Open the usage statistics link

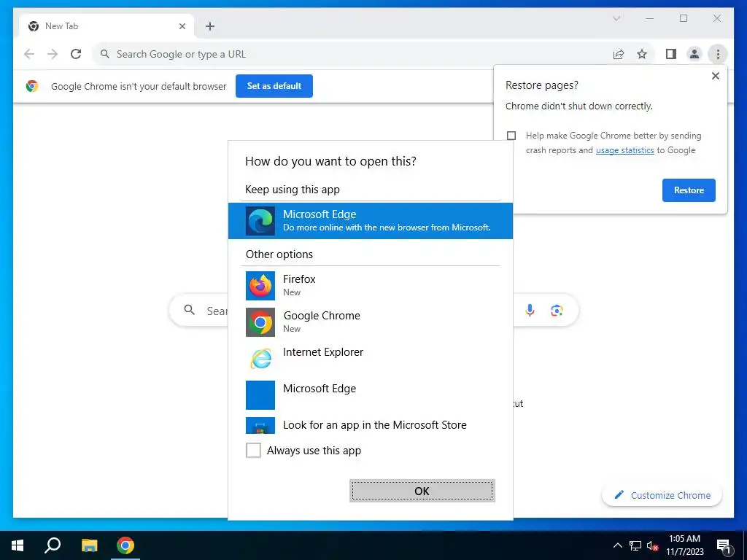click(624, 150)
